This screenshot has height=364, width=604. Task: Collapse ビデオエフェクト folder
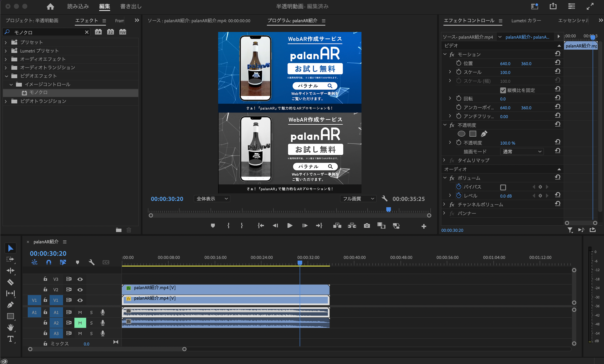(x=6, y=76)
